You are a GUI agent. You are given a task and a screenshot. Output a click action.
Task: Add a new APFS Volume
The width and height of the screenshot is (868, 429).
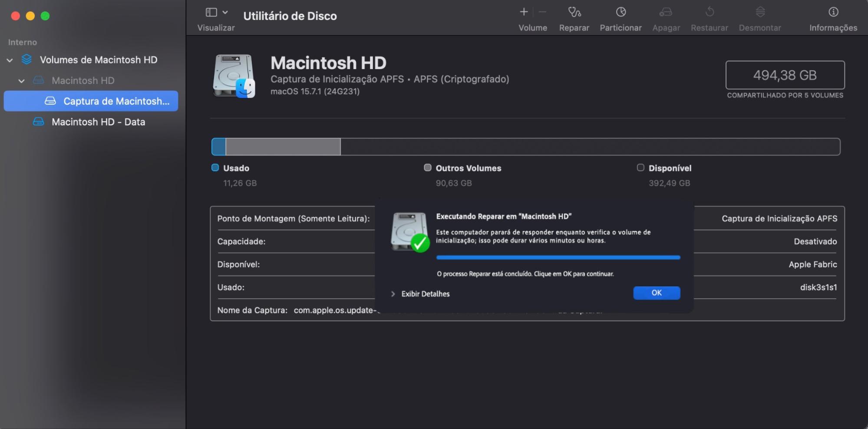[x=524, y=12]
